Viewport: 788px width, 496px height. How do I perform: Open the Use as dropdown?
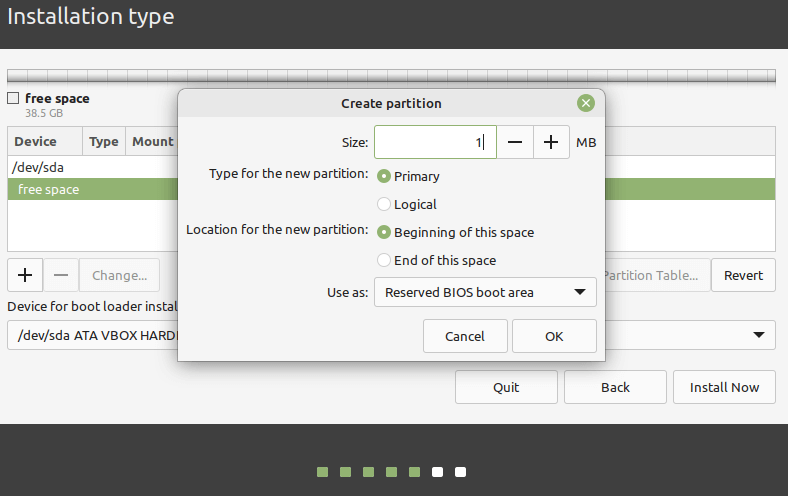coord(485,292)
